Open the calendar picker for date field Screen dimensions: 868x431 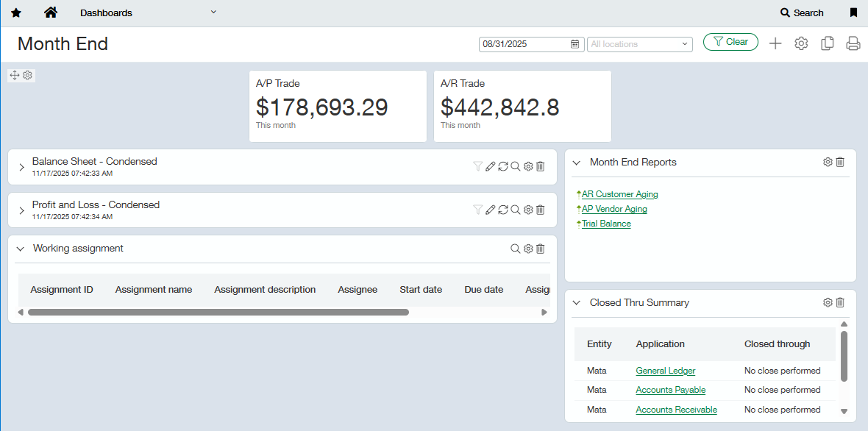point(574,44)
